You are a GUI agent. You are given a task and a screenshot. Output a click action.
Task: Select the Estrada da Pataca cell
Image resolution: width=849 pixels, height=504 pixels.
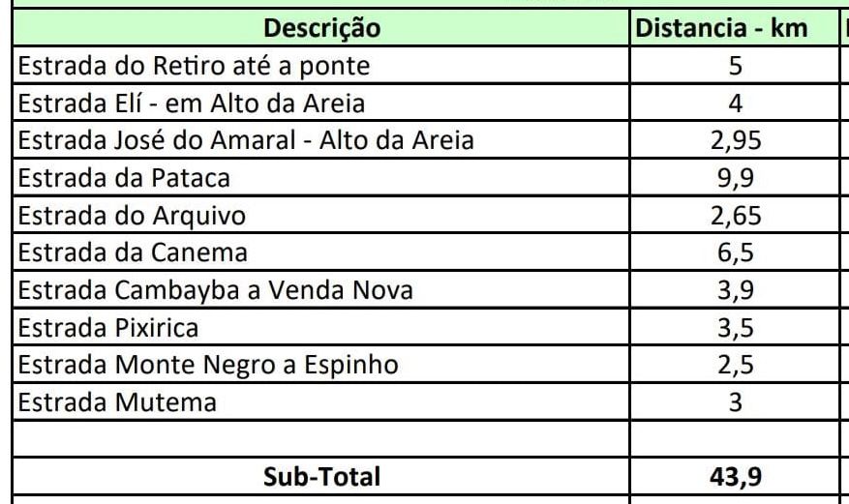point(321,177)
